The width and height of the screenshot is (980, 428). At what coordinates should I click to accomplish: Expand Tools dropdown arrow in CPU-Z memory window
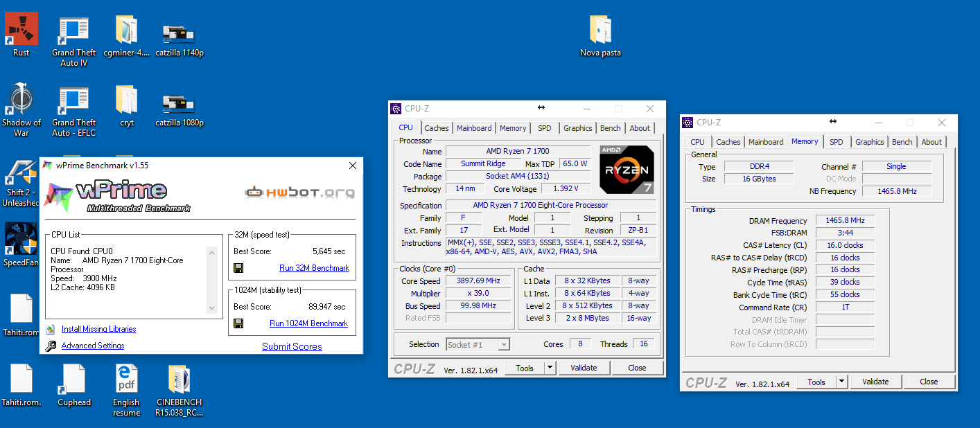click(841, 382)
